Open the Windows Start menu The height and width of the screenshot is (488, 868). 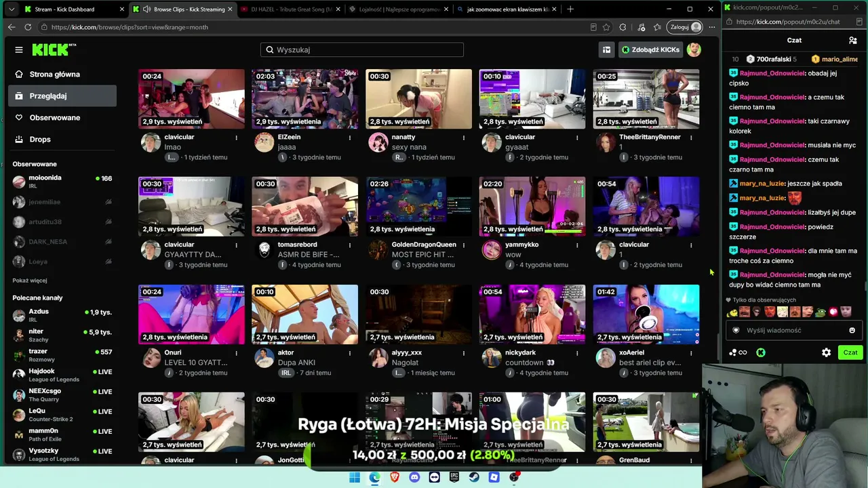pos(355,477)
